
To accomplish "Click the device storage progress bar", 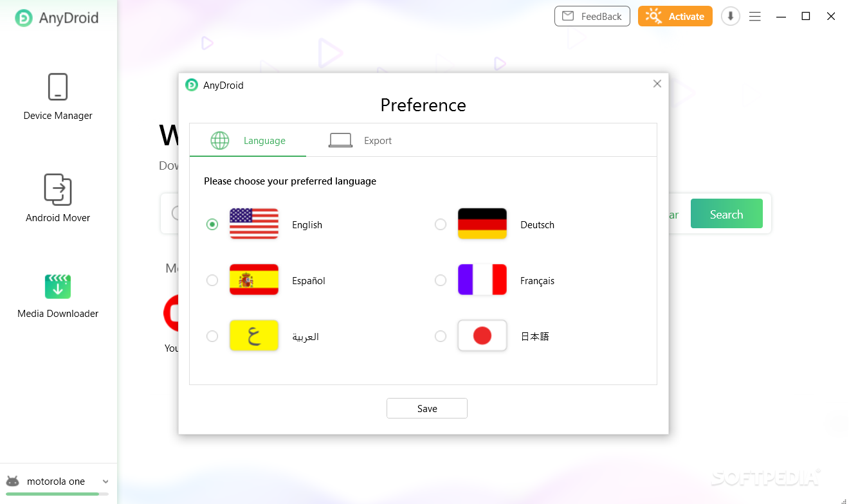I will click(x=57, y=494).
